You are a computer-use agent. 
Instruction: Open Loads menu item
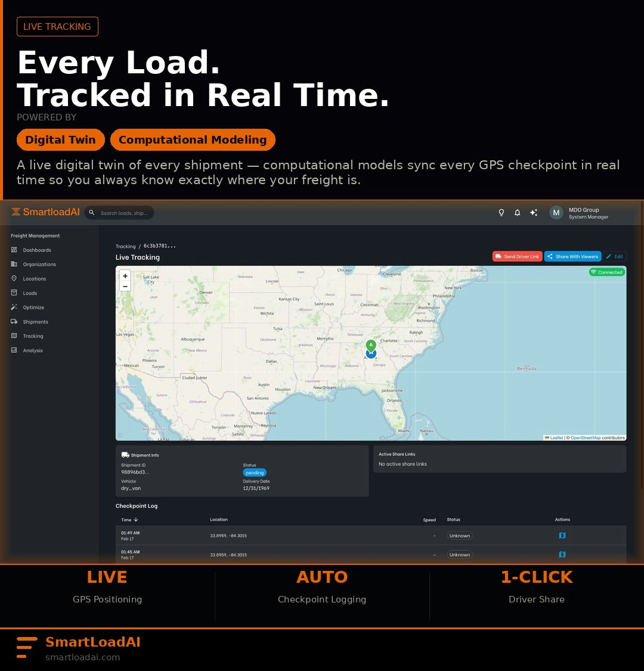pyautogui.click(x=30, y=293)
